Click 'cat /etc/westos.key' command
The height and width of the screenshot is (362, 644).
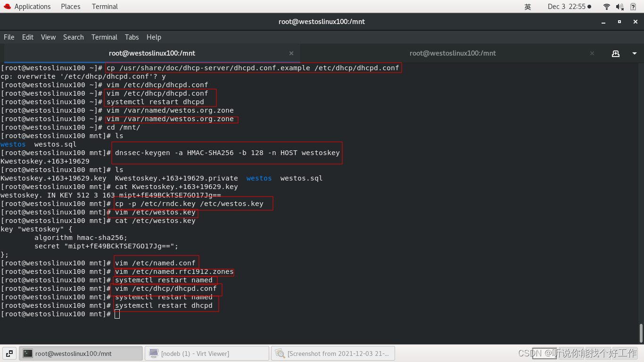pyautogui.click(x=155, y=221)
